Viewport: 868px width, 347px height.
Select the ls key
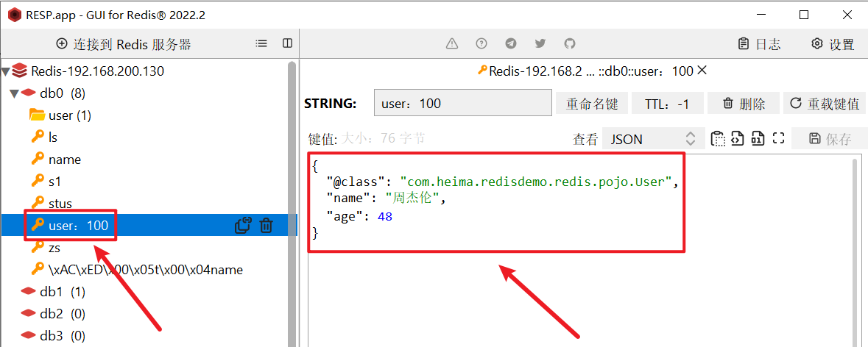point(44,137)
